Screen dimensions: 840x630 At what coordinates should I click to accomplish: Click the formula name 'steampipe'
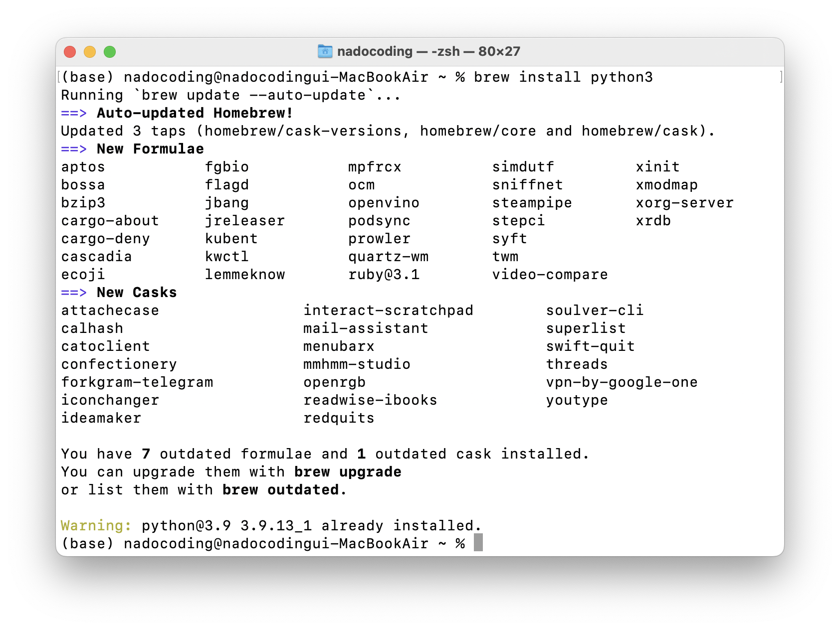(532, 203)
